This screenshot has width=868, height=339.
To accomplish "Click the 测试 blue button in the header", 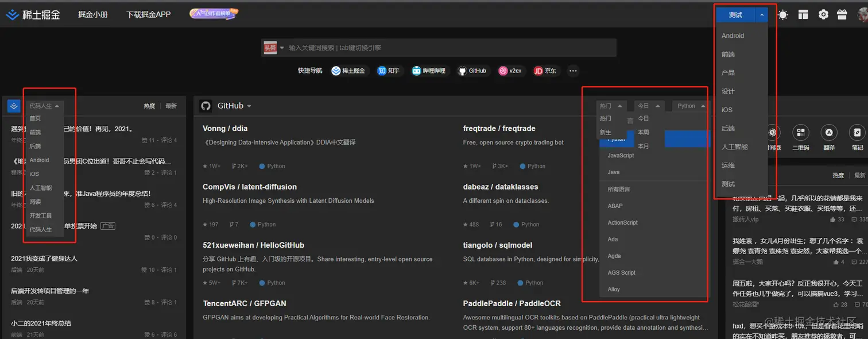I will point(736,15).
